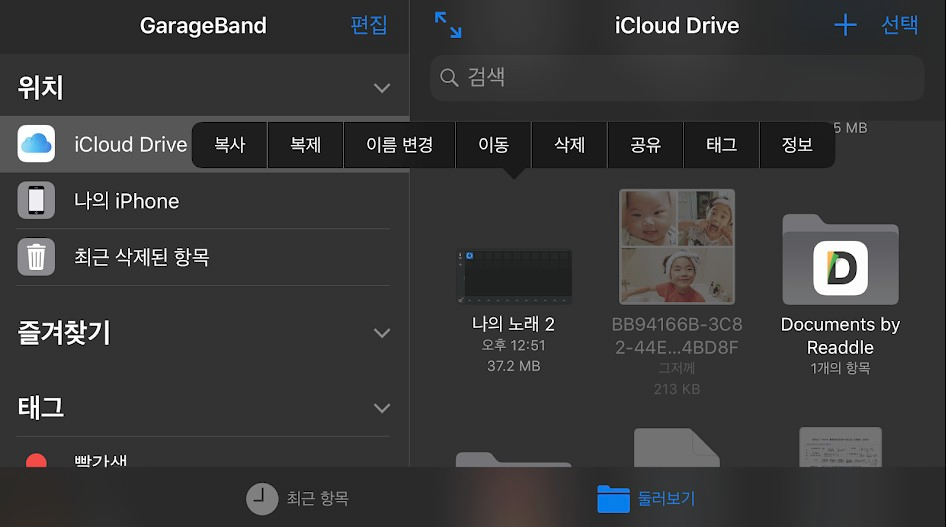
Task: Collapse the 태그 section chevron
Action: (382, 408)
